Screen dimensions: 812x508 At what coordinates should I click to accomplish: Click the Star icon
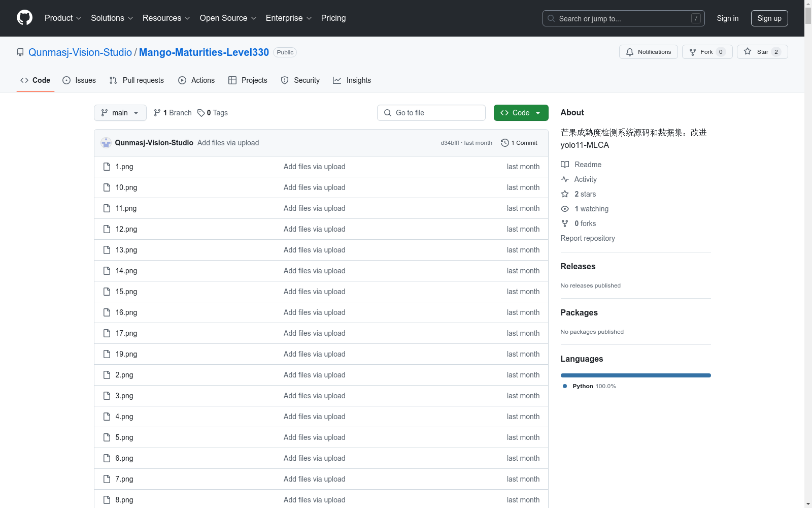coord(748,51)
